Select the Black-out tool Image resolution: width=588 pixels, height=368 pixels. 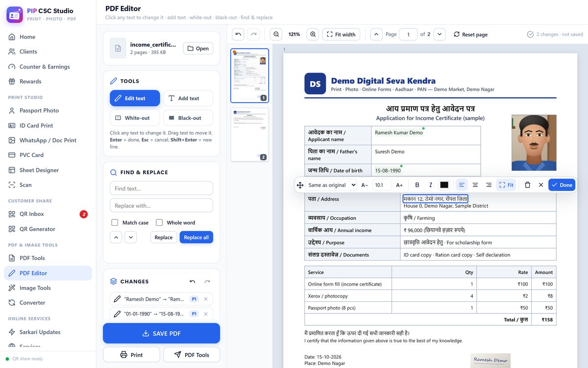[188, 118]
